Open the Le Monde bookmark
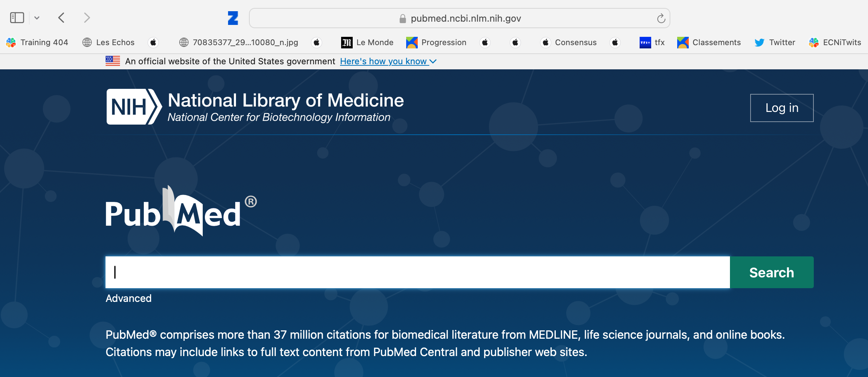This screenshot has height=377, width=868. point(367,42)
